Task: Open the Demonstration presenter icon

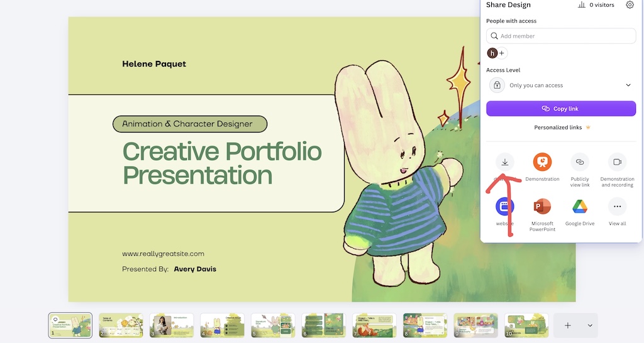Action: click(x=542, y=162)
